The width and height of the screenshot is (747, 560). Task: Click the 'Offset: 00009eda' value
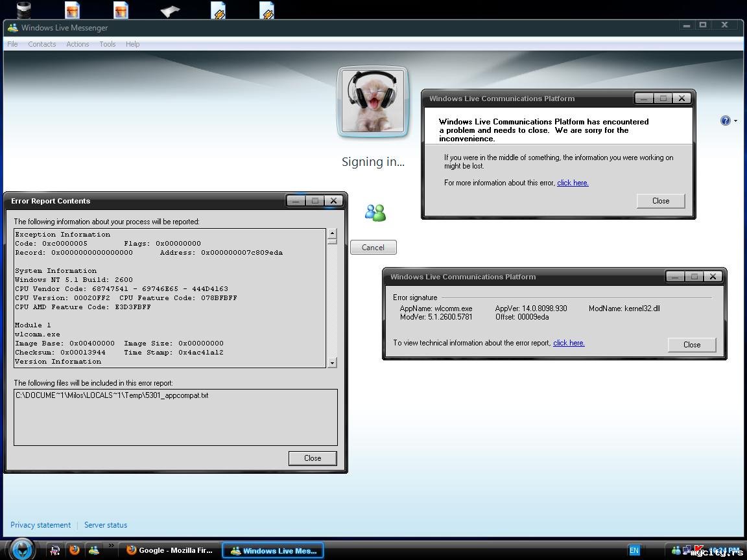pos(522,317)
